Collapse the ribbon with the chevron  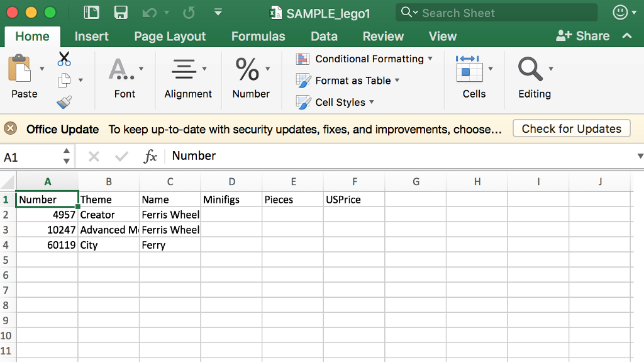point(627,36)
